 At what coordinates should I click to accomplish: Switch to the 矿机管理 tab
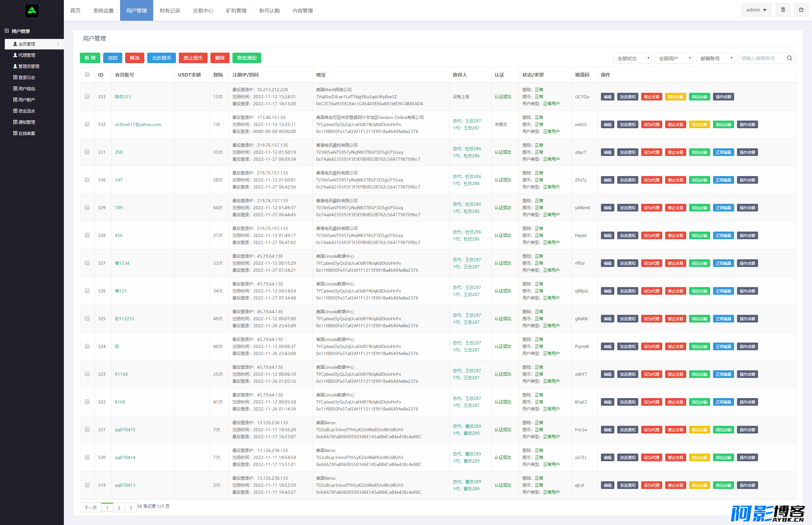pos(236,11)
